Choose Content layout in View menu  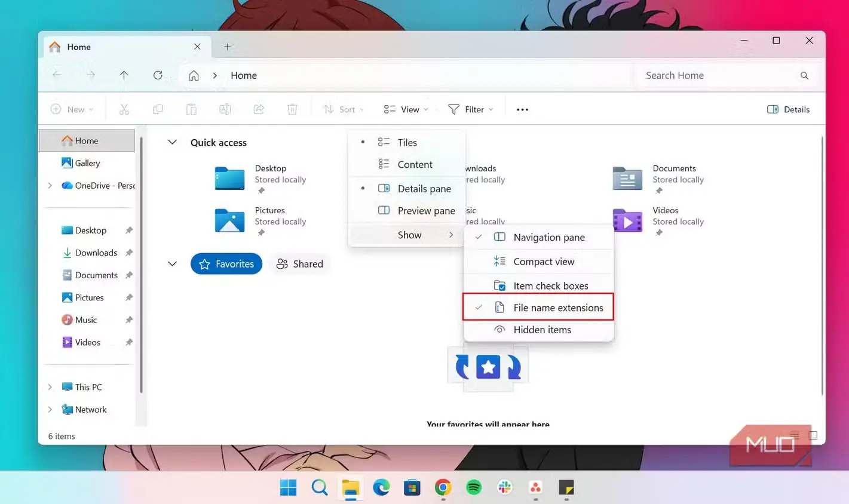(x=406, y=164)
